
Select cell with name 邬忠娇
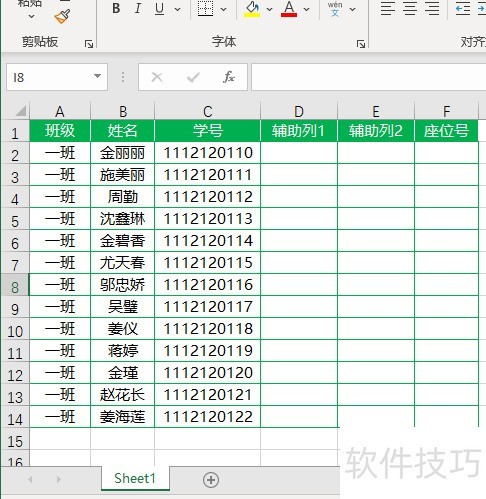[x=123, y=285]
